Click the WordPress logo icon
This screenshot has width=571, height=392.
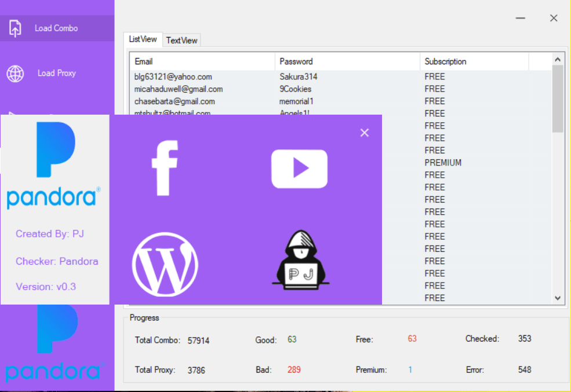165,263
